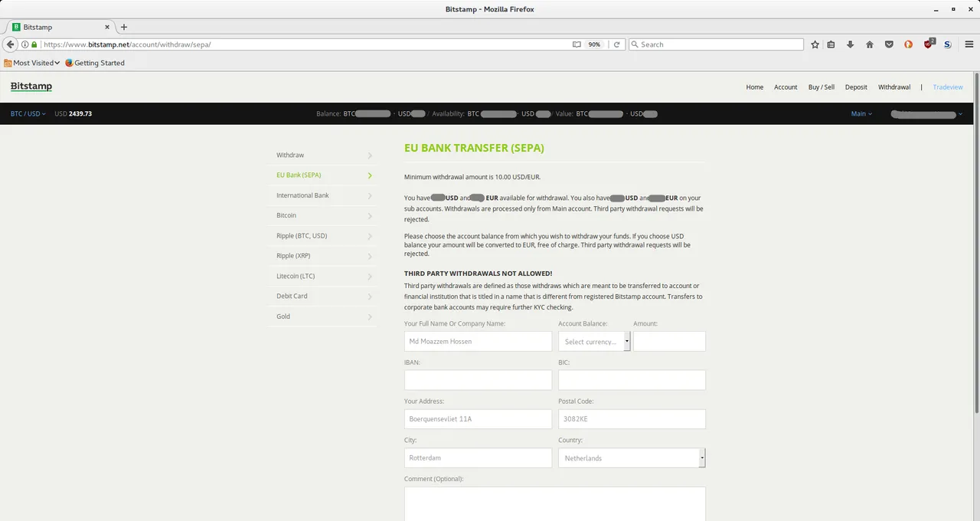The height and width of the screenshot is (521, 980).
Task: Open the Tradeview link
Action: [x=948, y=87]
